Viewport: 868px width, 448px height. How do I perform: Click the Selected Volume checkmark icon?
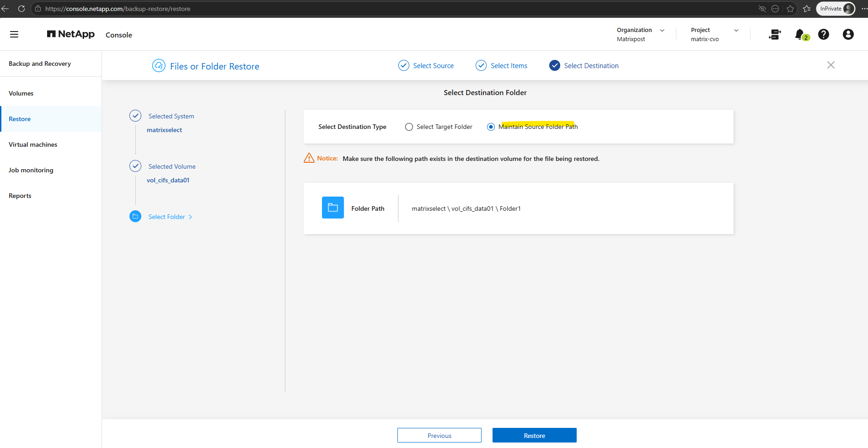coord(135,166)
